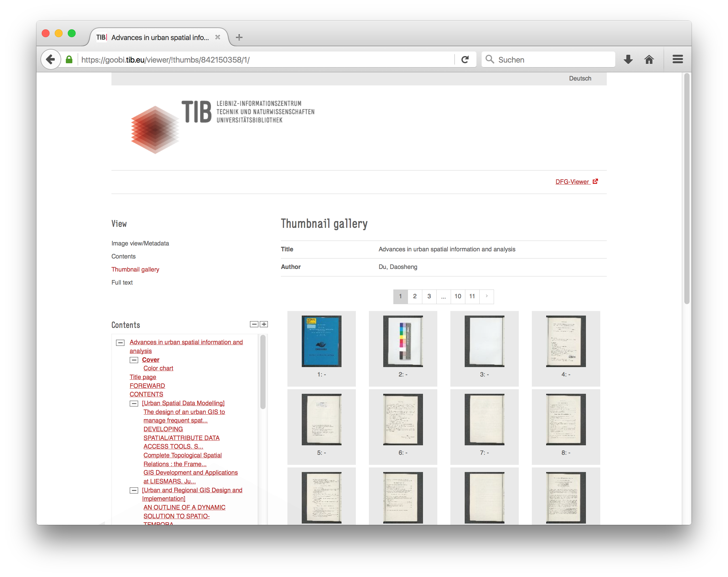The image size is (728, 577).
Task: Close the Advances in urban spatial tab
Action: [218, 37]
